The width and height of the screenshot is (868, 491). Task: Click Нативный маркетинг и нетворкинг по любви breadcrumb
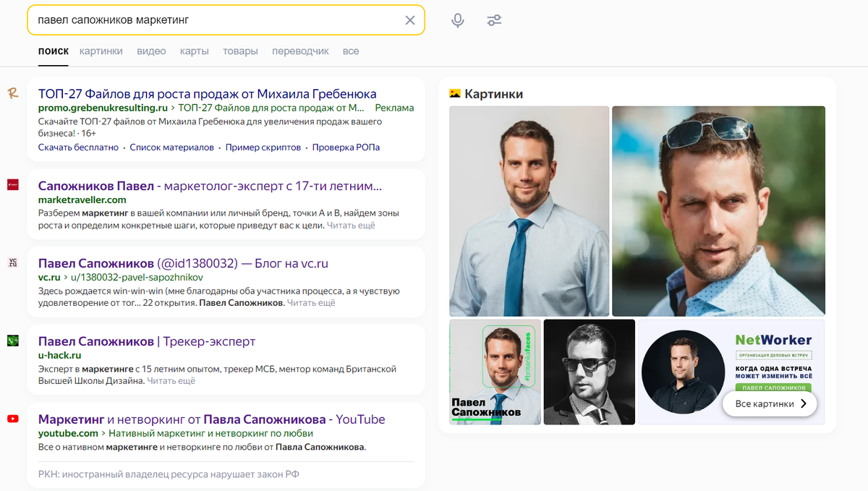(211, 433)
